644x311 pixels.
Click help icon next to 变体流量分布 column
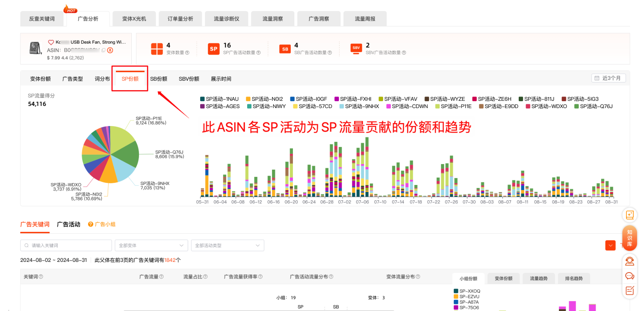pyautogui.click(x=417, y=277)
